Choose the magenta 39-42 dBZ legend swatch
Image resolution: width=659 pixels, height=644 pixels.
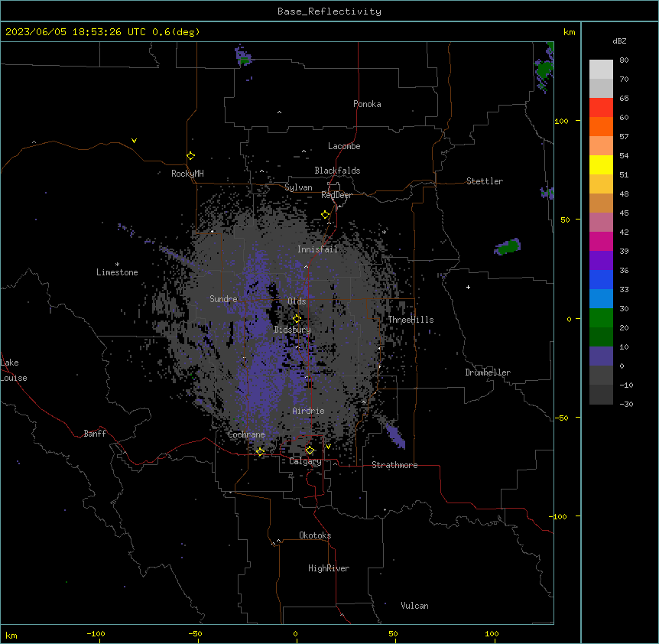pyautogui.click(x=601, y=241)
